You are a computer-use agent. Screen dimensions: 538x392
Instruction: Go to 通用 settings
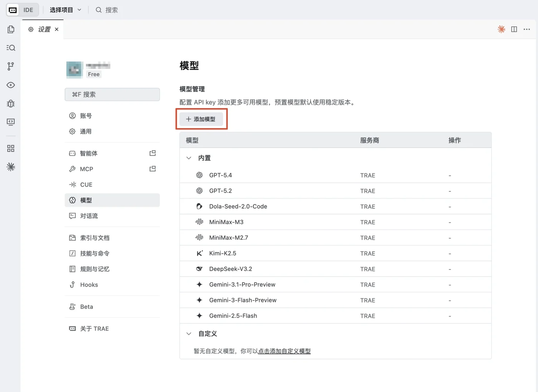click(112, 131)
